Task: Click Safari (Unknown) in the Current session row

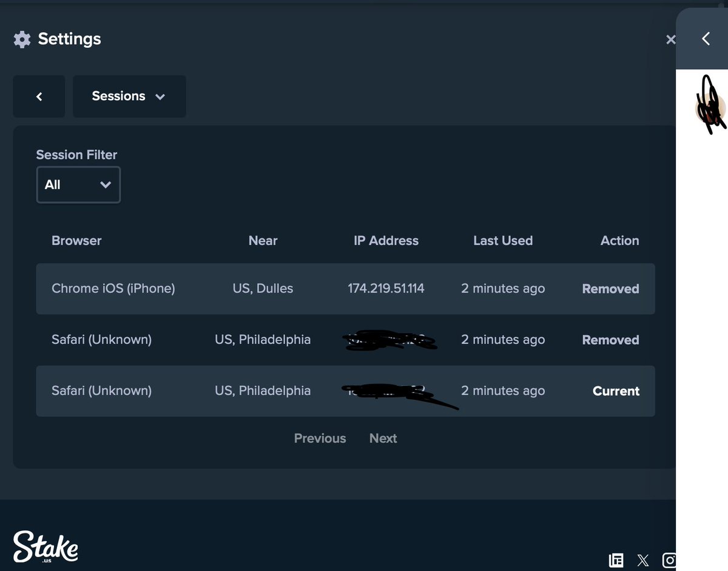Action: (101, 391)
